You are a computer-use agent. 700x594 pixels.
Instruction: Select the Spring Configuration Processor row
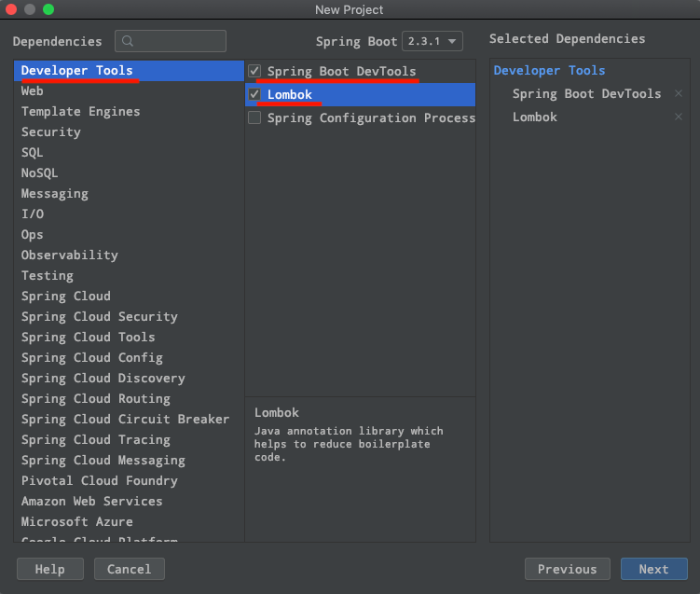(x=361, y=117)
